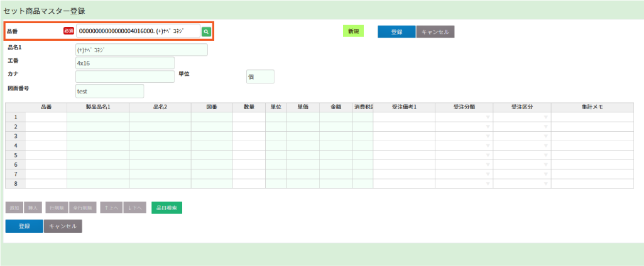Click the ↓下へ move down button
Viewport: 644px width, 266px height.
[x=135, y=208]
